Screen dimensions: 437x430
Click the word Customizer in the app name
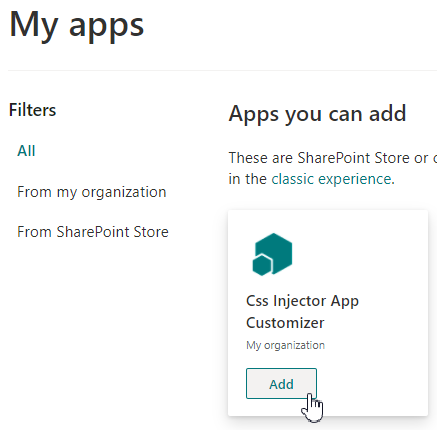pyautogui.click(x=285, y=323)
